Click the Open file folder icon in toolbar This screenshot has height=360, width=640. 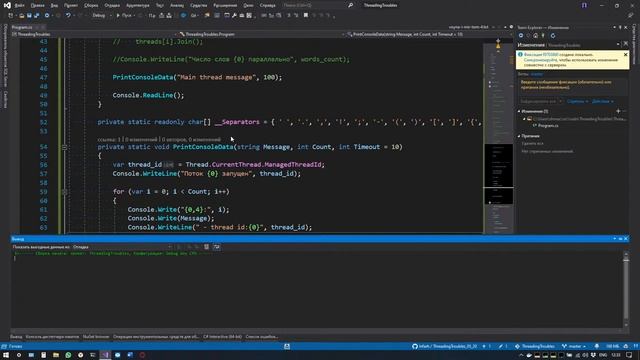tap(21, 16)
